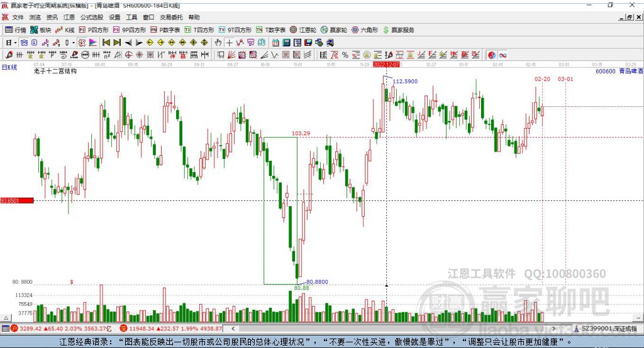The width and height of the screenshot is (644, 348).
Task: Open the calculator icon
Action: click(287, 43)
